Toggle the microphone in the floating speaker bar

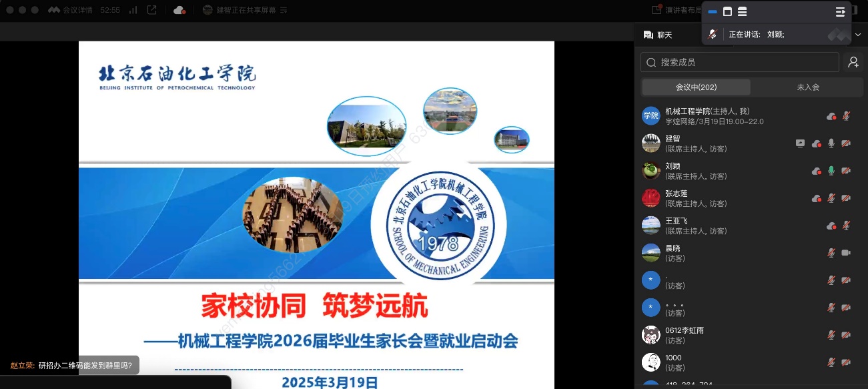[713, 34]
